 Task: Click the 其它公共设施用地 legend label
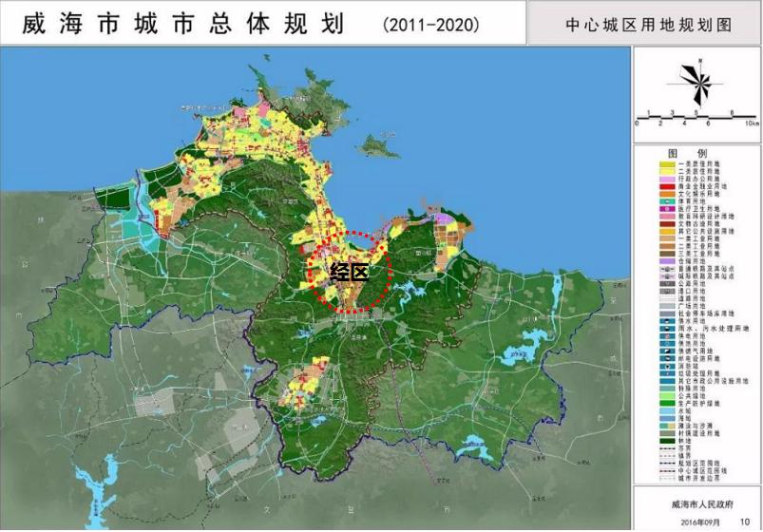[x=706, y=231]
